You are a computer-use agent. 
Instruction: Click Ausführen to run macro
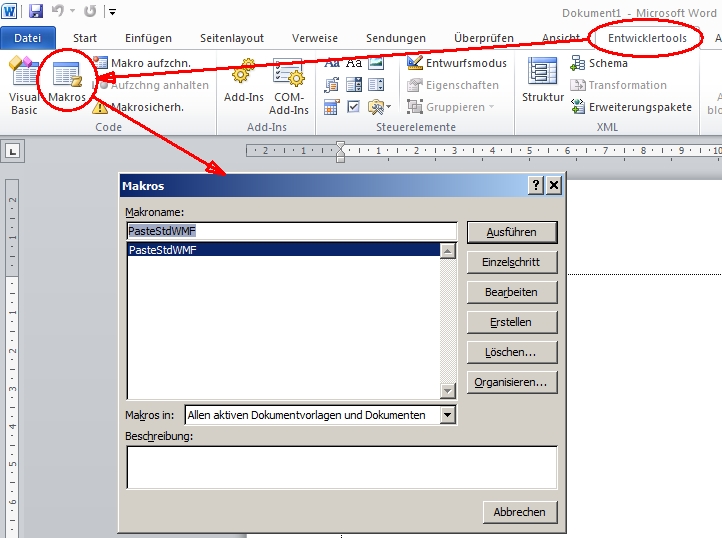tap(512, 232)
